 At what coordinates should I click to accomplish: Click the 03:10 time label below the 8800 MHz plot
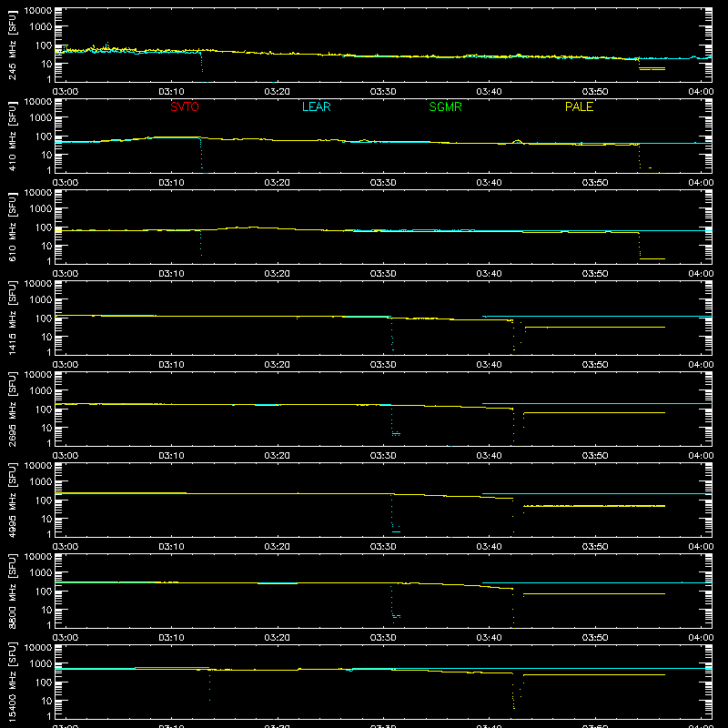[x=171, y=638]
